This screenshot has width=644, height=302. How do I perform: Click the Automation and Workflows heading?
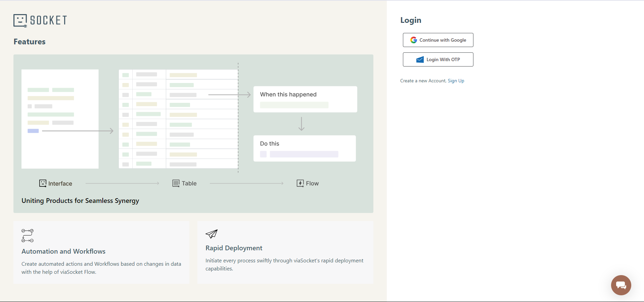pos(63,251)
